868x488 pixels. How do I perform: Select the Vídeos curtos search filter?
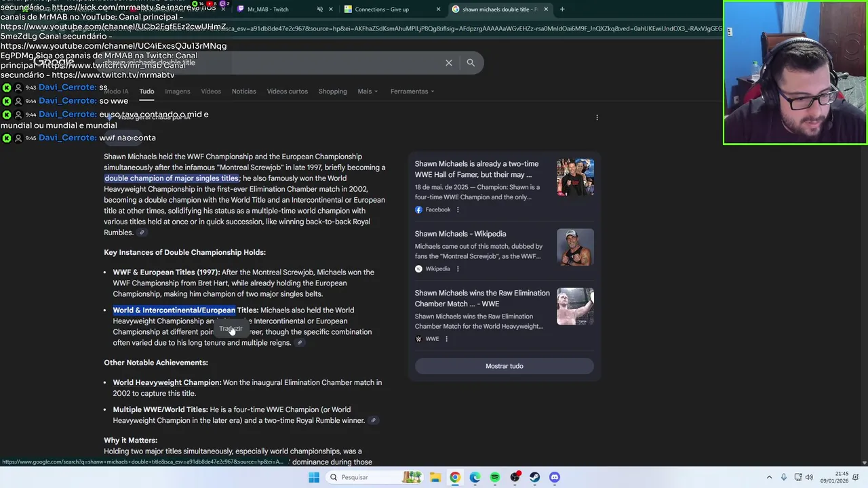click(288, 91)
